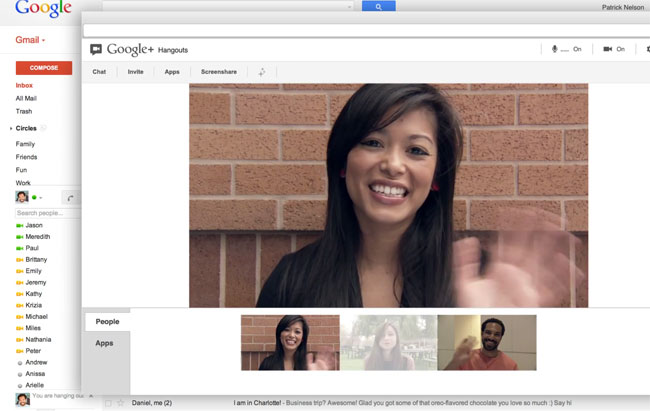Turn off the camera toggle
The height and width of the screenshot is (411, 650).
click(613, 49)
